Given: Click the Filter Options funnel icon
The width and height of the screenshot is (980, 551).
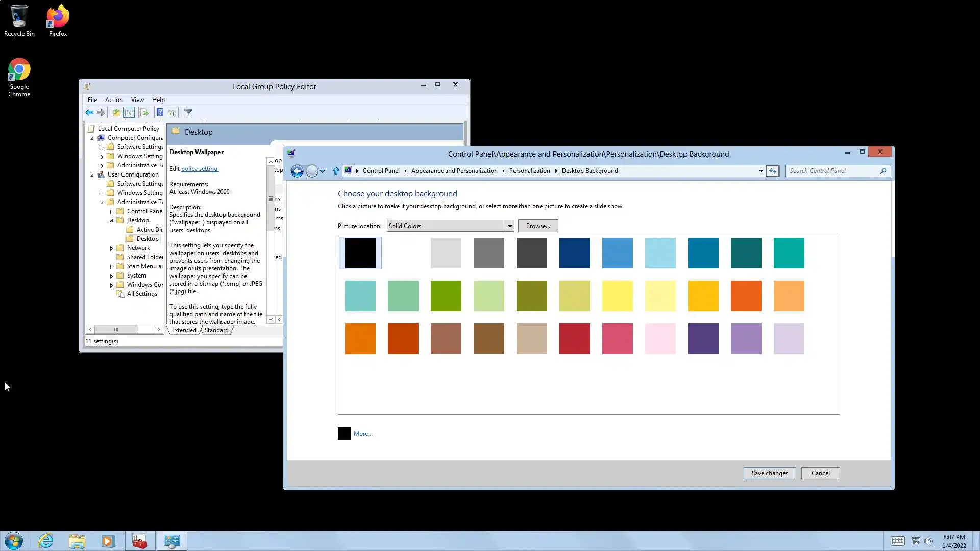Looking at the screenshot, I should [x=188, y=113].
